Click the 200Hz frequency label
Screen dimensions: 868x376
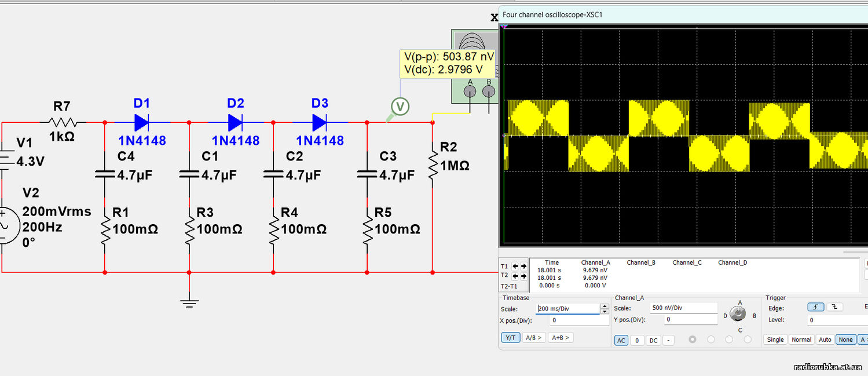click(42, 227)
